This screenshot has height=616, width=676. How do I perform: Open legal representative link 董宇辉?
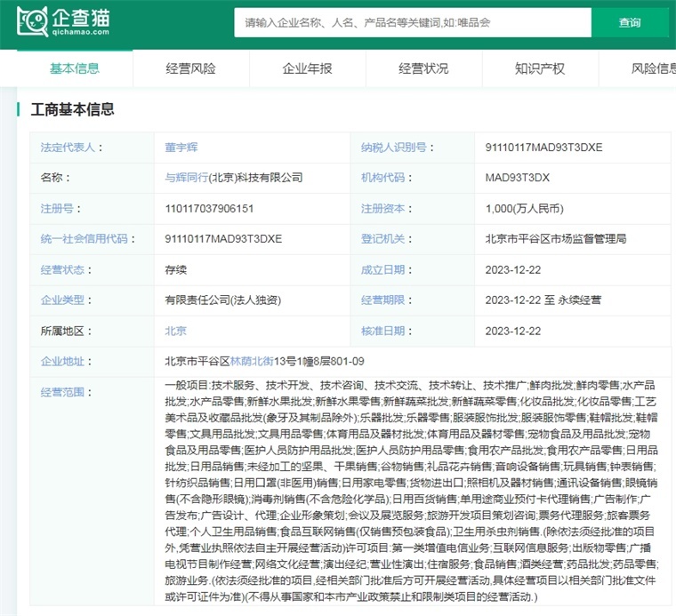(x=181, y=148)
